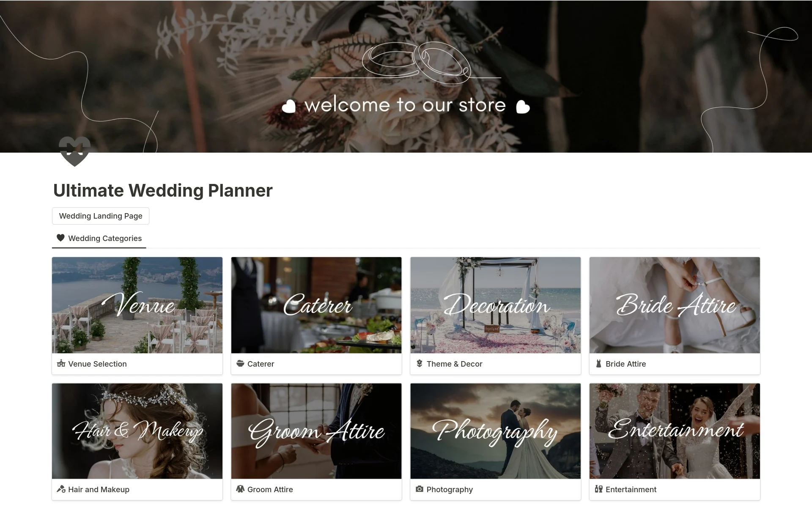Click the Photography camera icon
The width and height of the screenshot is (812, 507).
pyautogui.click(x=420, y=489)
